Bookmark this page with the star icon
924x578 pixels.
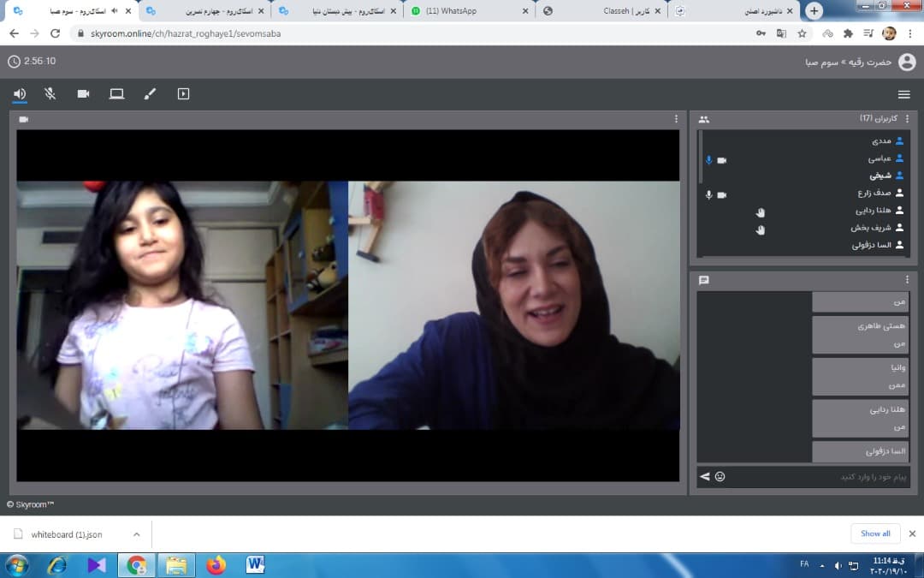pyautogui.click(x=802, y=33)
